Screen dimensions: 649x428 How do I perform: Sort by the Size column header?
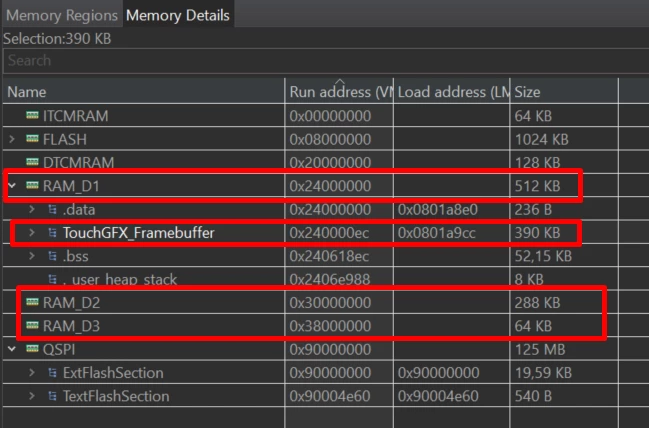click(564, 91)
